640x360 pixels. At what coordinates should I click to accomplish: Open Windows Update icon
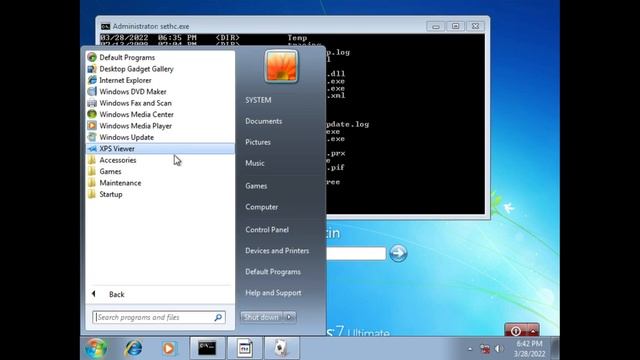[92, 138]
